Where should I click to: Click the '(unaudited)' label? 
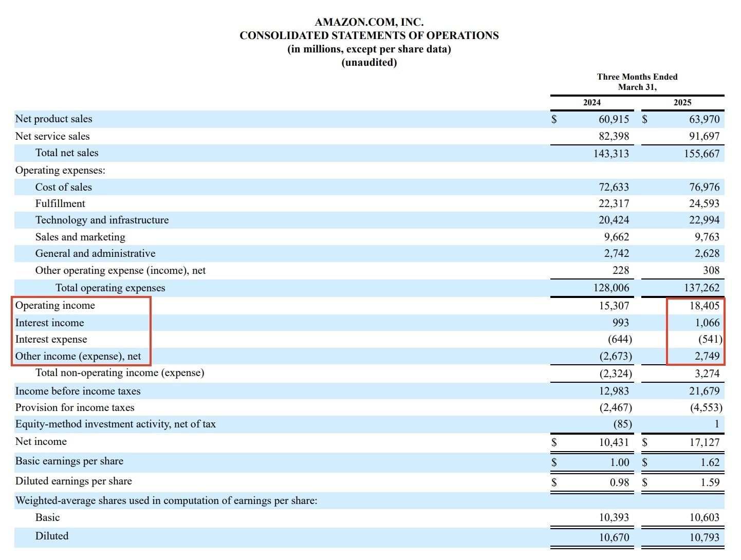369,63
